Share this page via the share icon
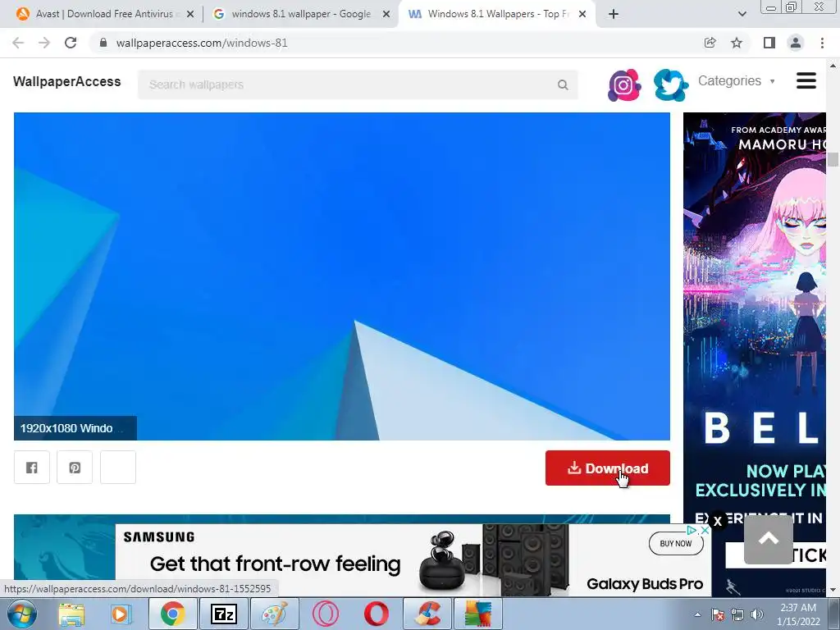The image size is (840, 630). coord(710,43)
